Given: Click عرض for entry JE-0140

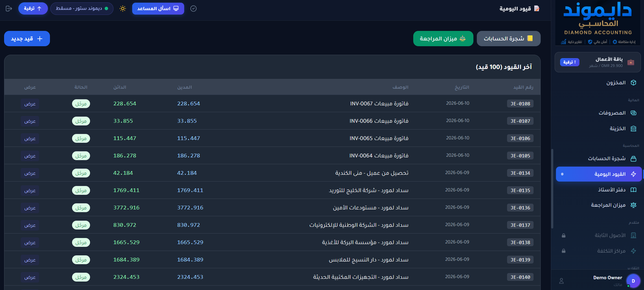Looking at the screenshot, I should pyautogui.click(x=30, y=277).
